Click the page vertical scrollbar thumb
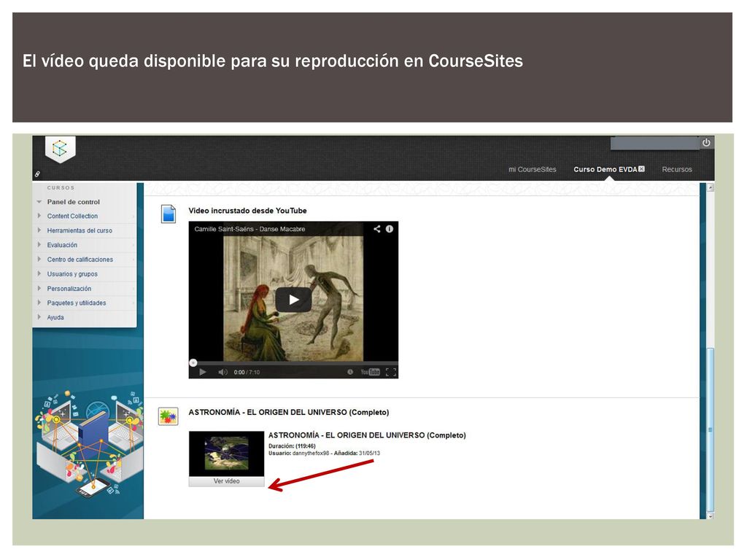The image size is (747, 560). click(711, 429)
